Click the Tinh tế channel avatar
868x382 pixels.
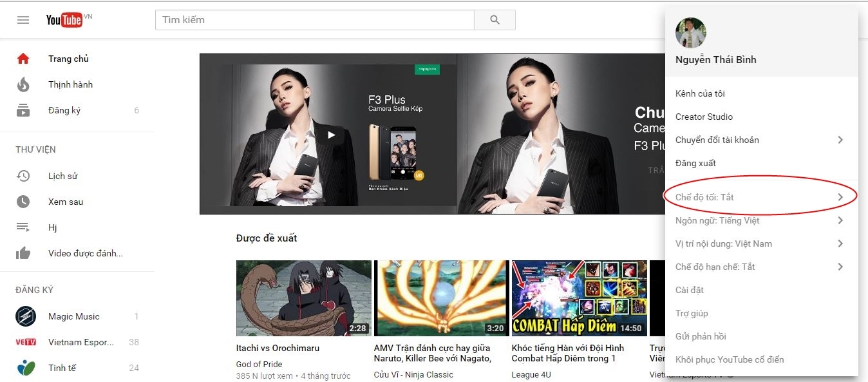(26, 368)
